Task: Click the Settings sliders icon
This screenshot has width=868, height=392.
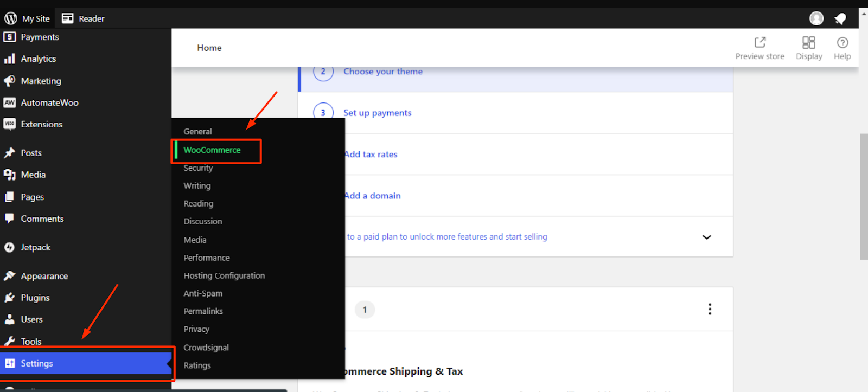Action: pyautogui.click(x=10, y=363)
